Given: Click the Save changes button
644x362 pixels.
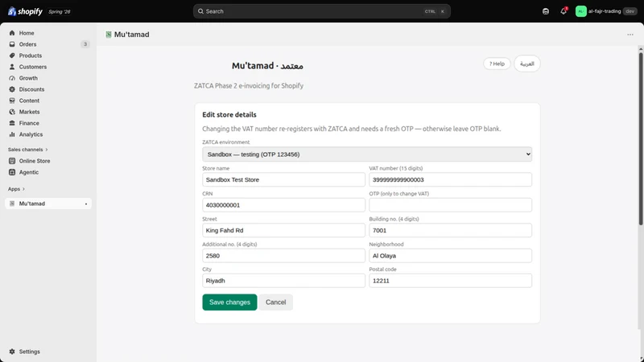Looking at the screenshot, I should point(229,302).
